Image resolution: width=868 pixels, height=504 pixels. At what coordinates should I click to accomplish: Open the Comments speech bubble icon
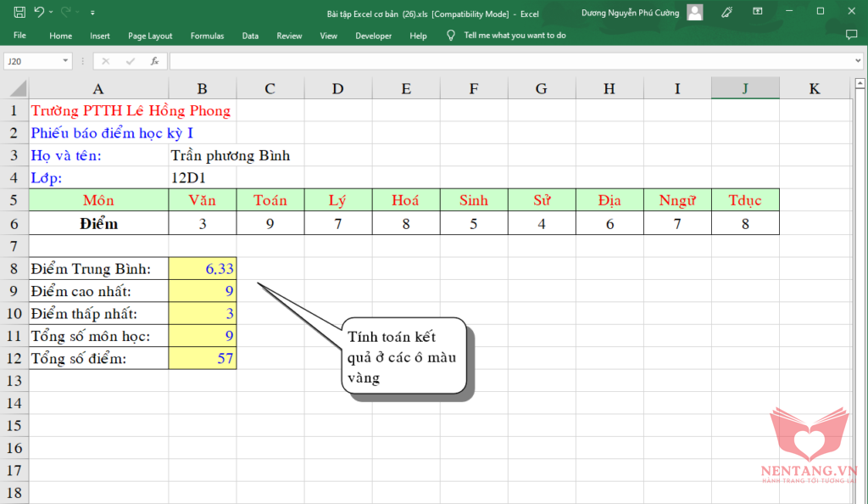pos(851,36)
